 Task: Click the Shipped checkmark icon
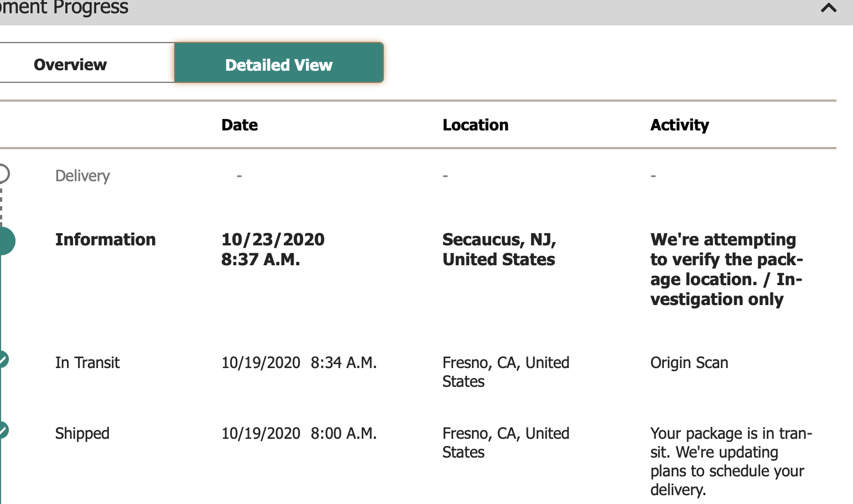coord(3,430)
